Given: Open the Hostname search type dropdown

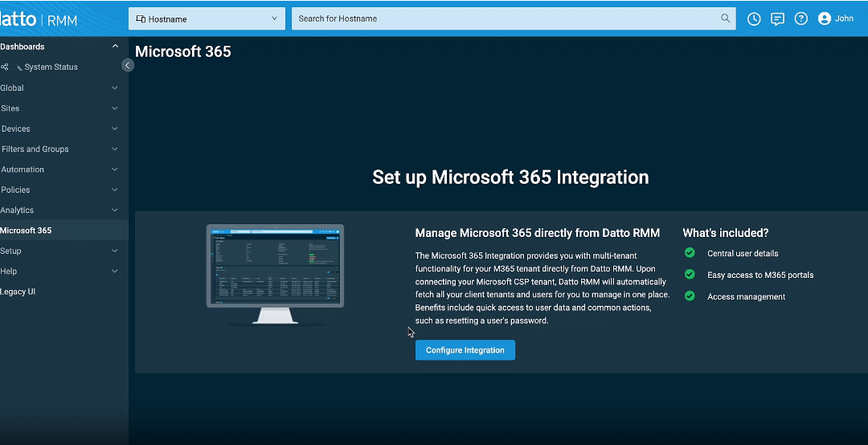Looking at the screenshot, I should (x=207, y=18).
